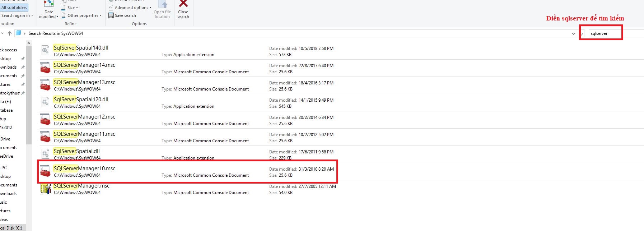Click the Advanced options icon

[111, 8]
